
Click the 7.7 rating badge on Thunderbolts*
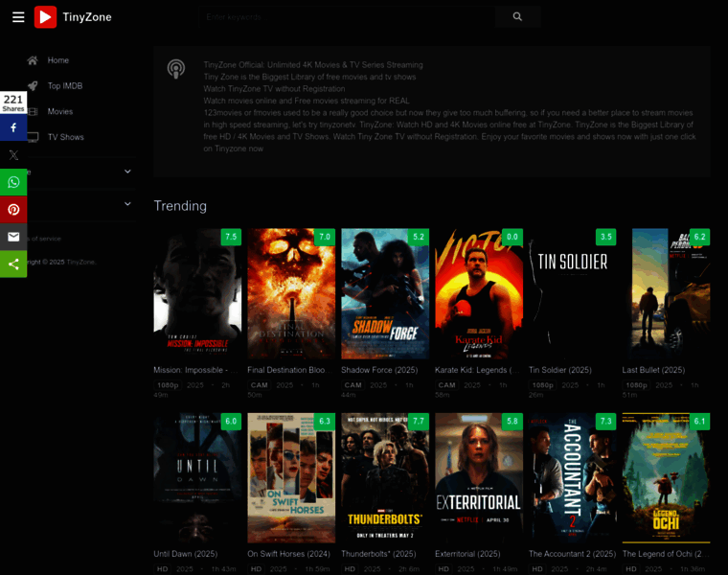click(x=419, y=422)
